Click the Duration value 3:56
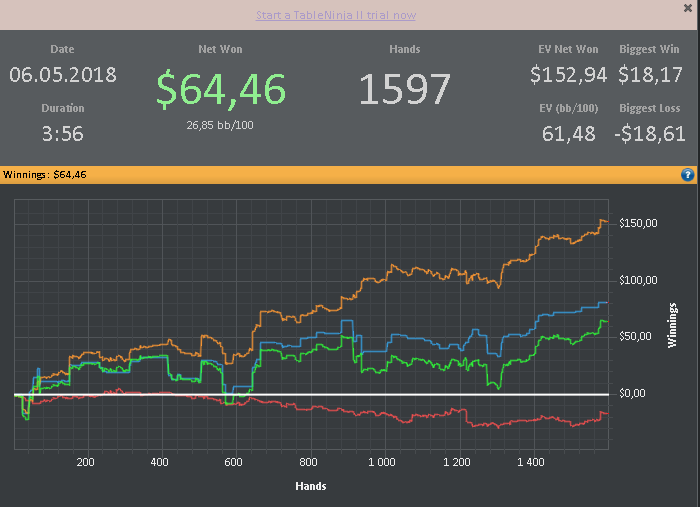Screen dimensions: 700x507 (x=62, y=133)
